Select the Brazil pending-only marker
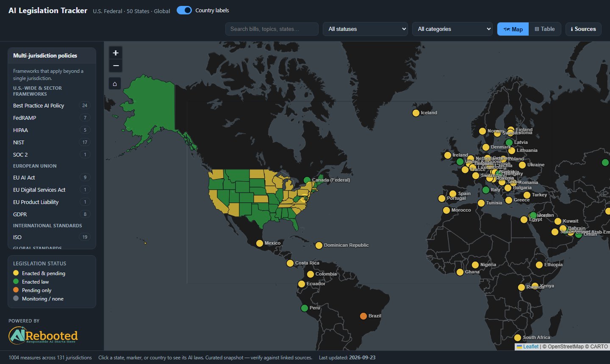 (363, 316)
